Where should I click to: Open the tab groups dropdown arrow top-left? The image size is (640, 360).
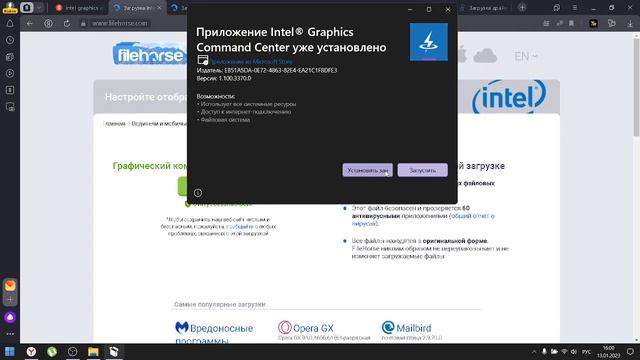39,7
